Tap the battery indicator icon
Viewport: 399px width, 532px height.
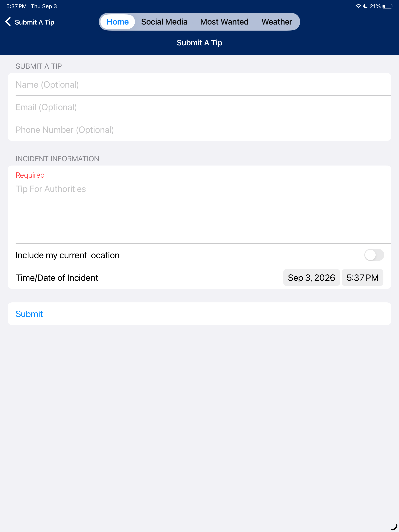(x=388, y=6)
